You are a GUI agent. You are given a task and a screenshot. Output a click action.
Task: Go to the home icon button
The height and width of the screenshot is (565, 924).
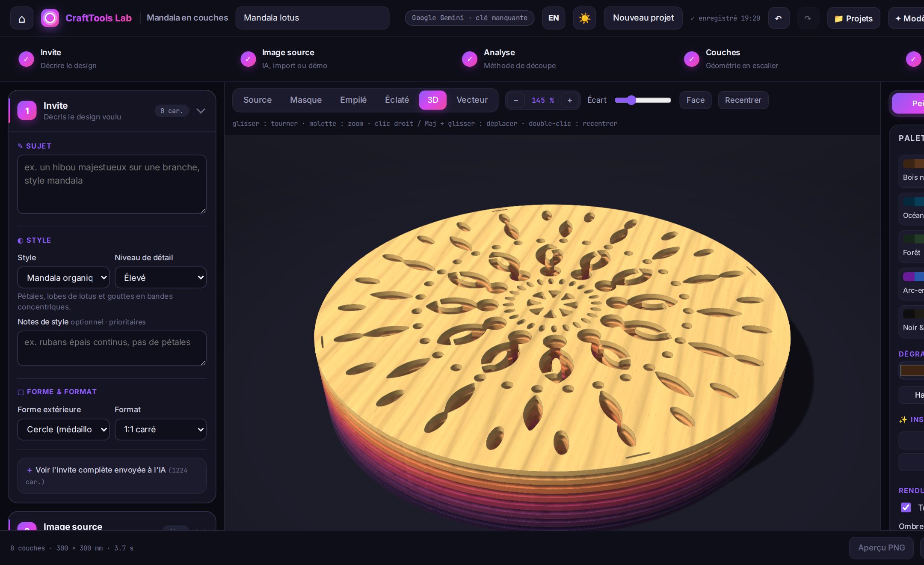coord(22,18)
